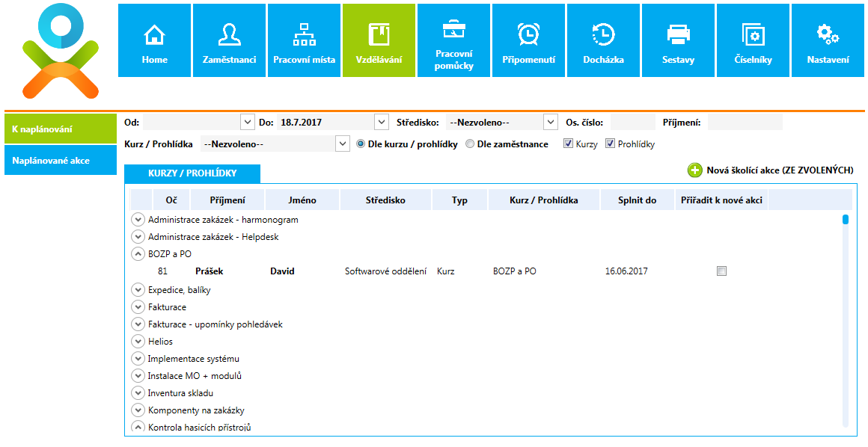Image resolution: width=868 pixels, height=447 pixels.
Task: Open Sestavy printer icon tile
Action: tap(678, 40)
